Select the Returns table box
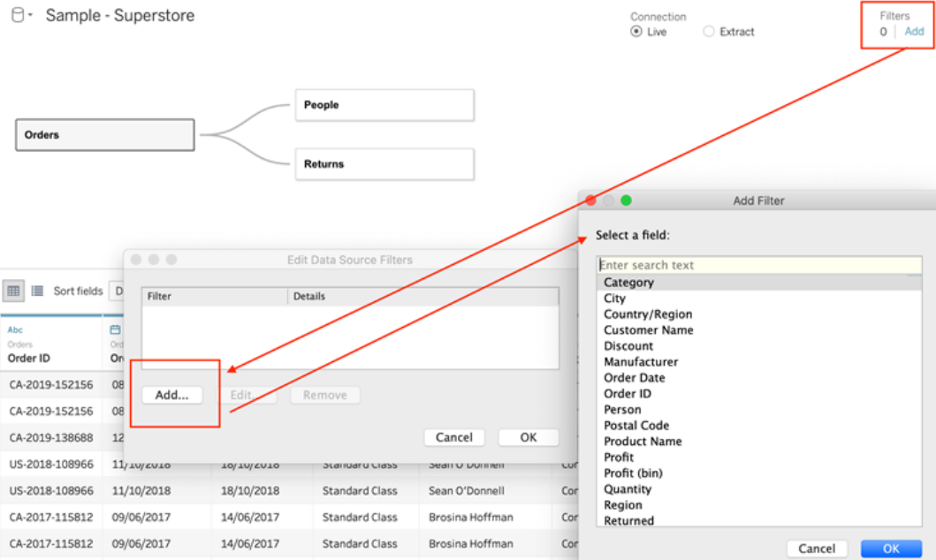The height and width of the screenshot is (560, 936). pyautogui.click(x=384, y=164)
